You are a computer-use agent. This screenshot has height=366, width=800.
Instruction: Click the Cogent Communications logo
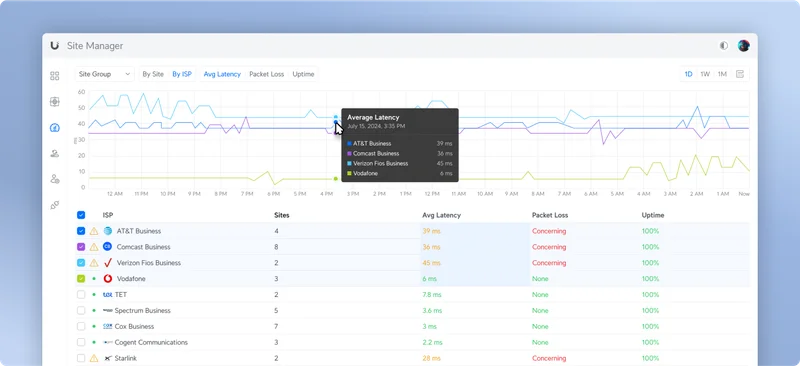tap(108, 342)
